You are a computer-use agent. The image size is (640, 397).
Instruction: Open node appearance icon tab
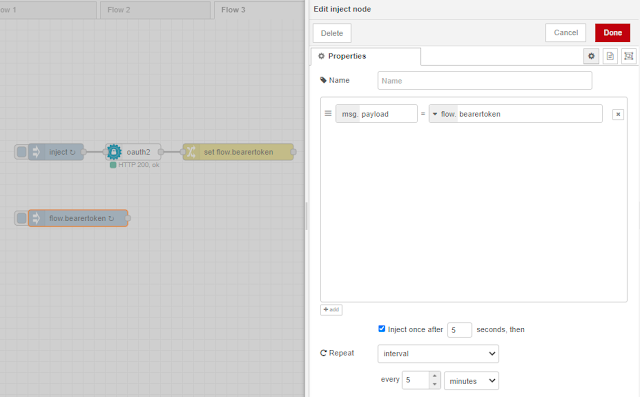click(x=629, y=56)
